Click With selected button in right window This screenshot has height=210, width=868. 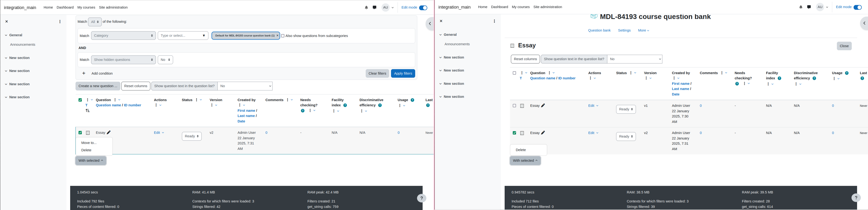(525, 161)
